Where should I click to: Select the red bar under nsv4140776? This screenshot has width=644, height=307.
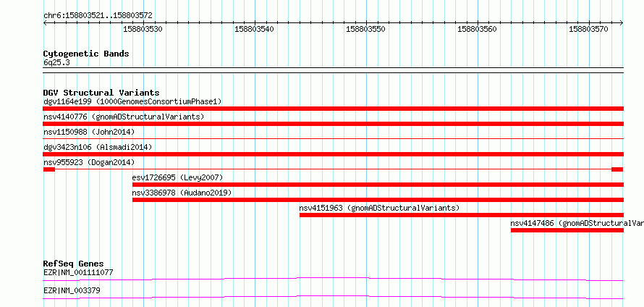click(x=333, y=124)
